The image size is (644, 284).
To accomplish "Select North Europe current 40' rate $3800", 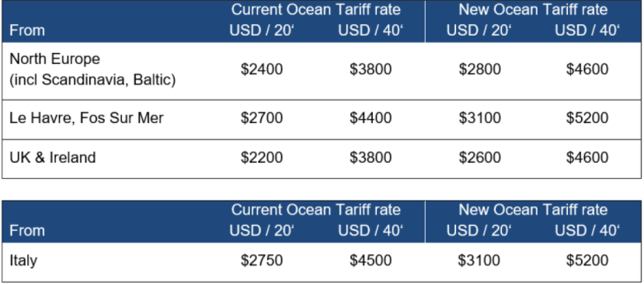I will point(371,69).
